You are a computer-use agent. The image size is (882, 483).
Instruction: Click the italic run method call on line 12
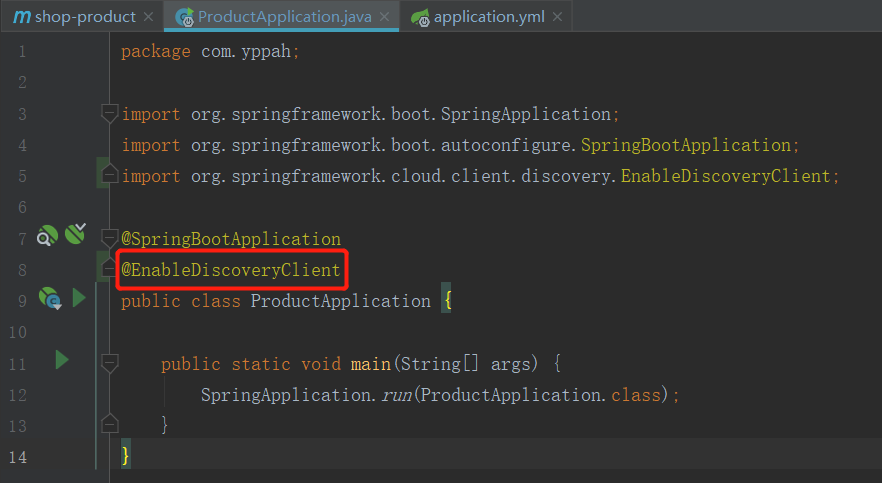tap(397, 395)
